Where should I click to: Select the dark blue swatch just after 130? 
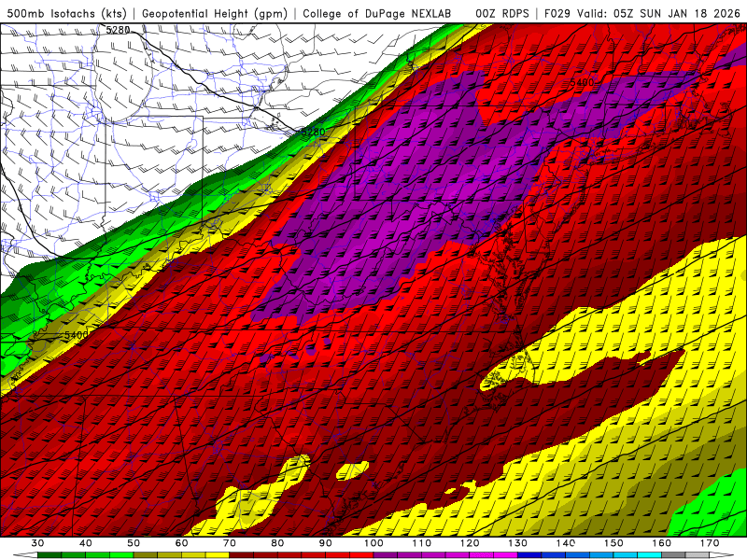tap(529, 555)
